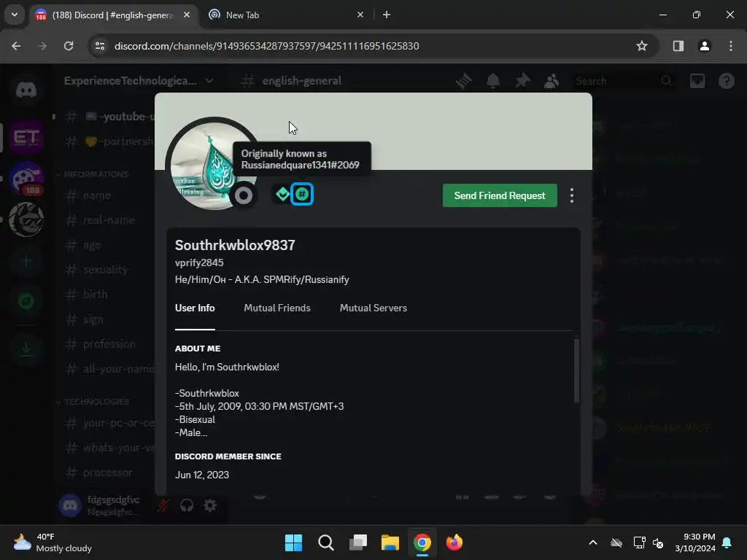Open the Inbox icon in header
Screen dimensions: 747x560
click(697, 81)
